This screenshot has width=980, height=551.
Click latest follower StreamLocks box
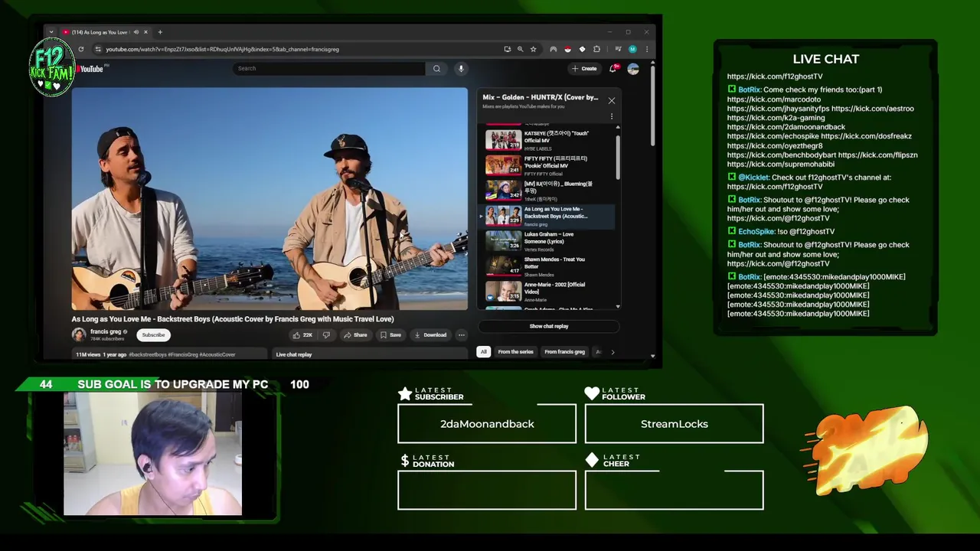[x=674, y=424]
